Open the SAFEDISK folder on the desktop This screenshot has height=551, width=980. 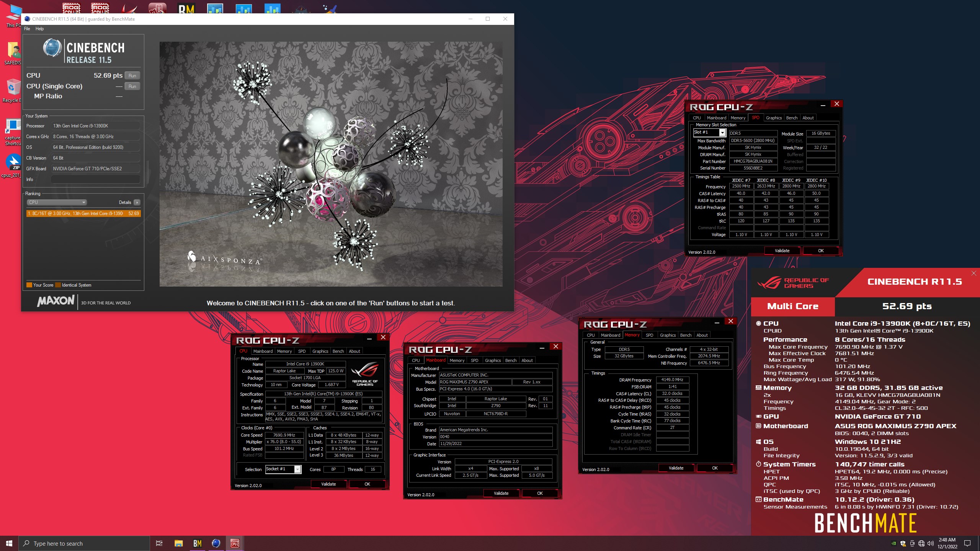click(x=13, y=53)
